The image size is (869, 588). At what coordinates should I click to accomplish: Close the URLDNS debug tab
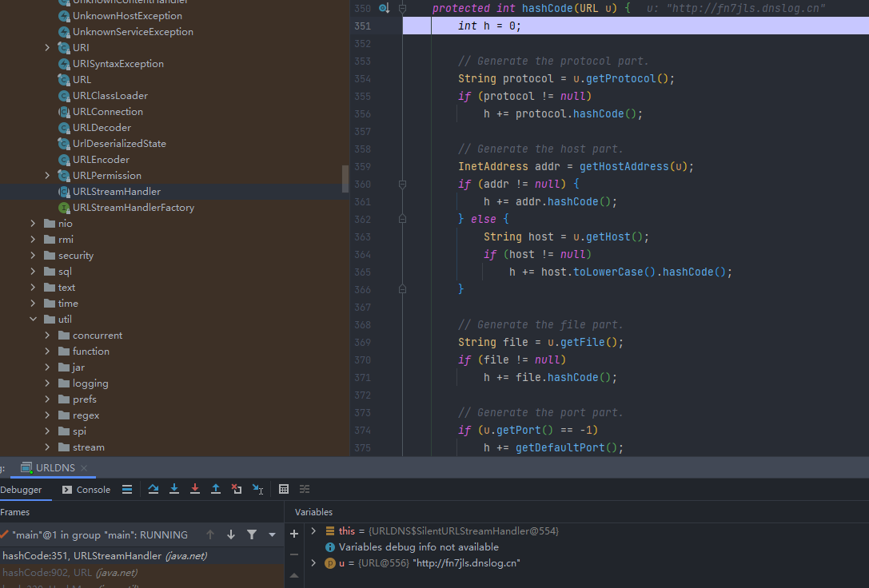pyautogui.click(x=84, y=468)
